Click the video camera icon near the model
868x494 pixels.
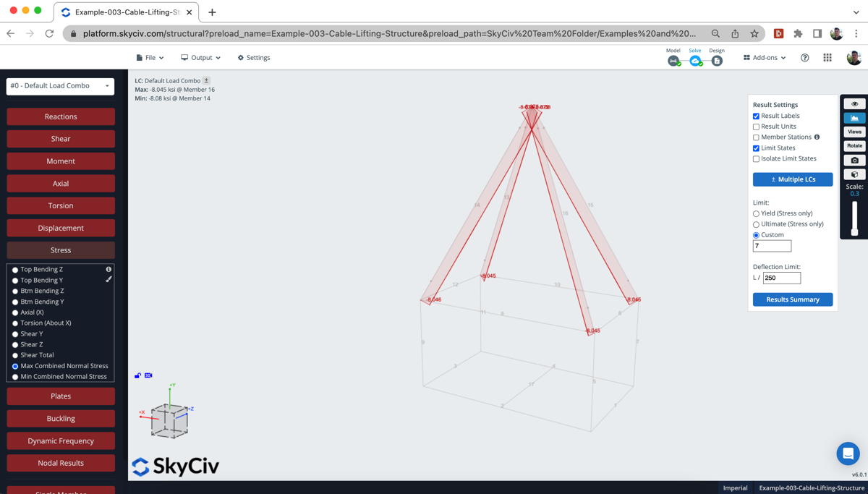click(148, 375)
